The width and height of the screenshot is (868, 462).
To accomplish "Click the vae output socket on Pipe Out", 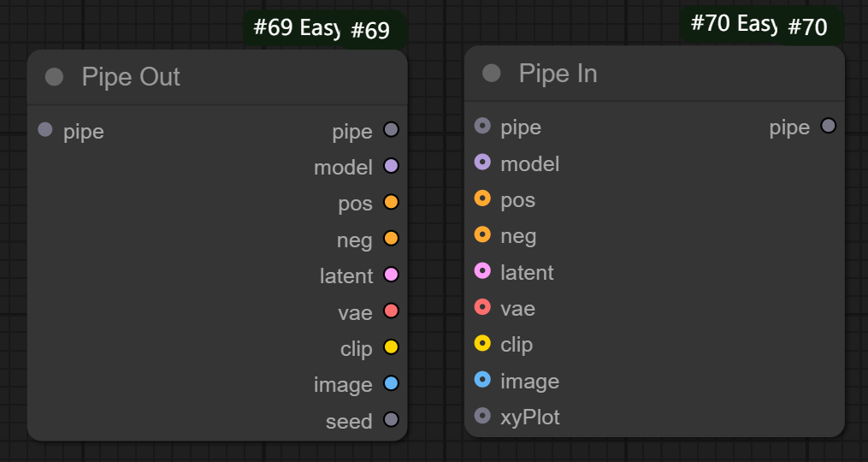I will tap(391, 311).
